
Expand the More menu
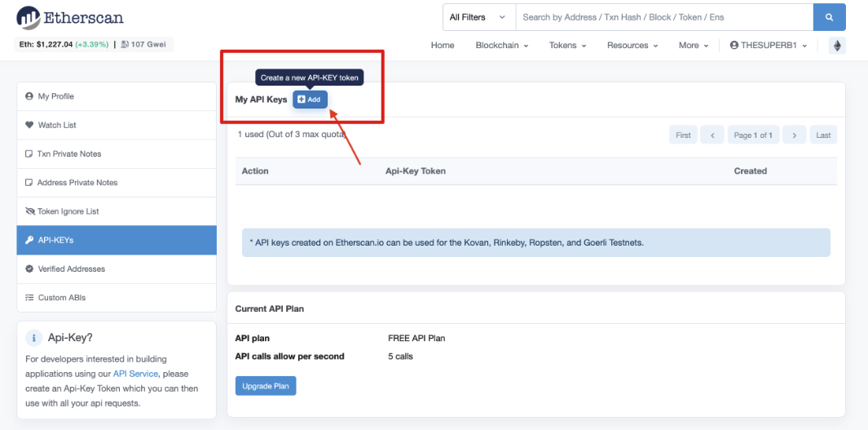(x=694, y=46)
